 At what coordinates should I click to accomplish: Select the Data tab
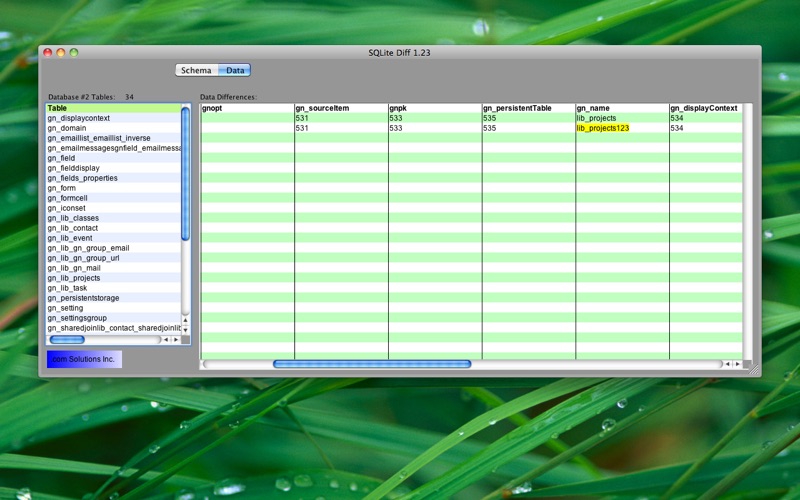point(235,70)
